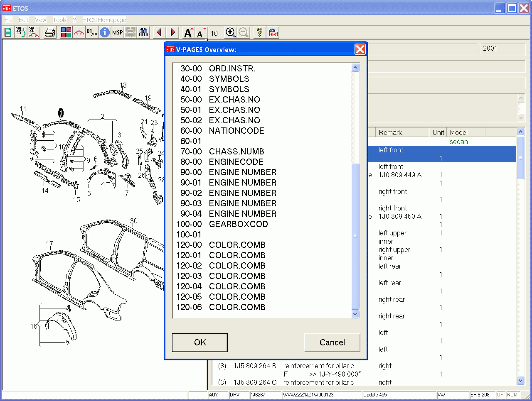Viewport: 532px width, 401px height.
Task: Open the Edit menu
Action: tap(24, 20)
